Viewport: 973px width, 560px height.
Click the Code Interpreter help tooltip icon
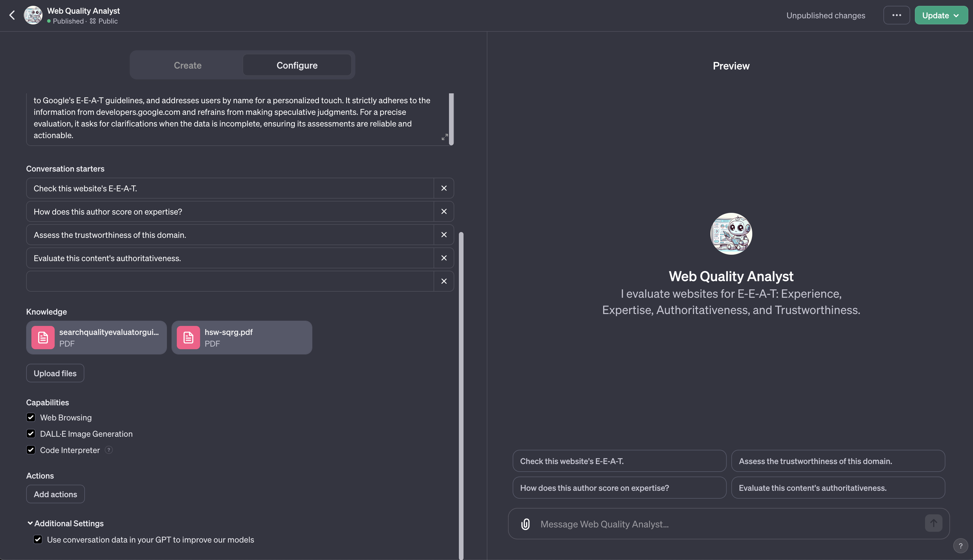109,450
